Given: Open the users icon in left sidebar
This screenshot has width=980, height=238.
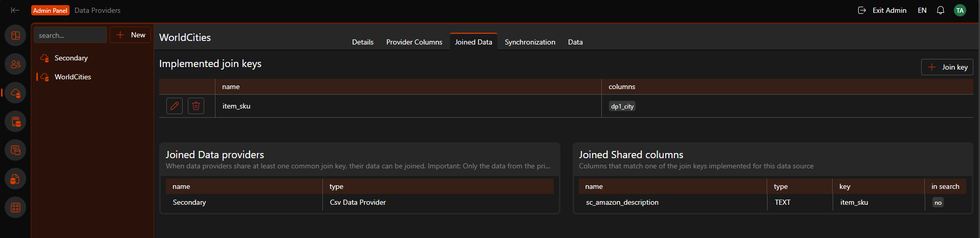Looking at the screenshot, I should (x=16, y=64).
